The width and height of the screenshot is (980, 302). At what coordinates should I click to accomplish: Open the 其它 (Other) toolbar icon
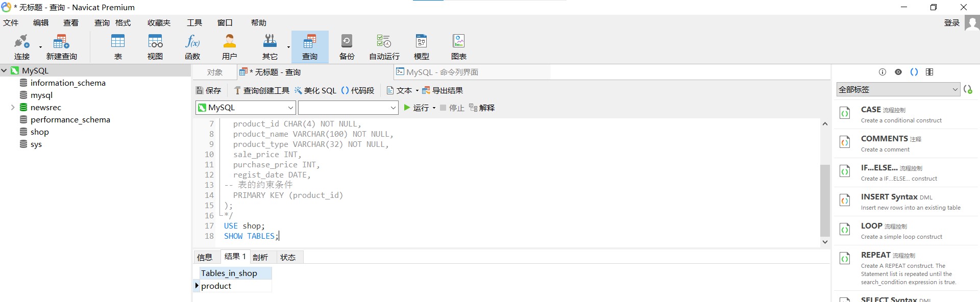point(269,47)
